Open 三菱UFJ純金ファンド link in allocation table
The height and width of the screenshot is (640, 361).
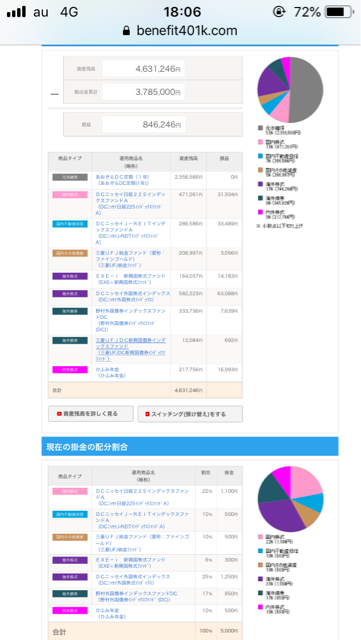[142, 543]
